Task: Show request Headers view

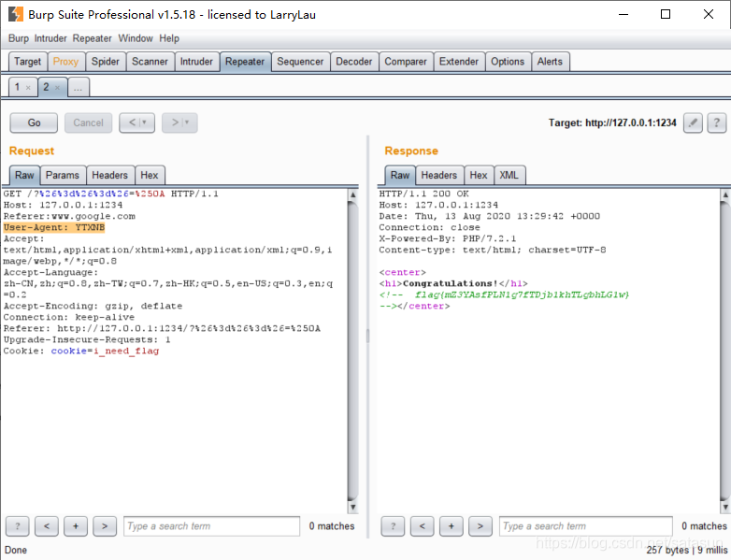Action: coord(110,176)
